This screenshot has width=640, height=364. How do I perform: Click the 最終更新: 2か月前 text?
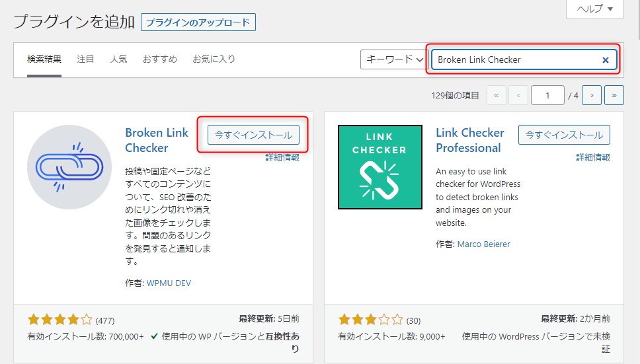pyautogui.click(x=575, y=319)
